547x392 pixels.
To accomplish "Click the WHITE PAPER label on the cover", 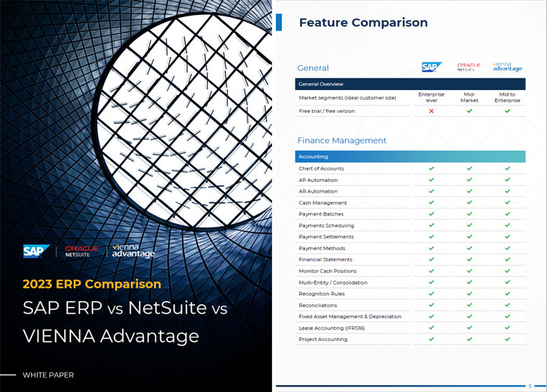I will [49, 374].
